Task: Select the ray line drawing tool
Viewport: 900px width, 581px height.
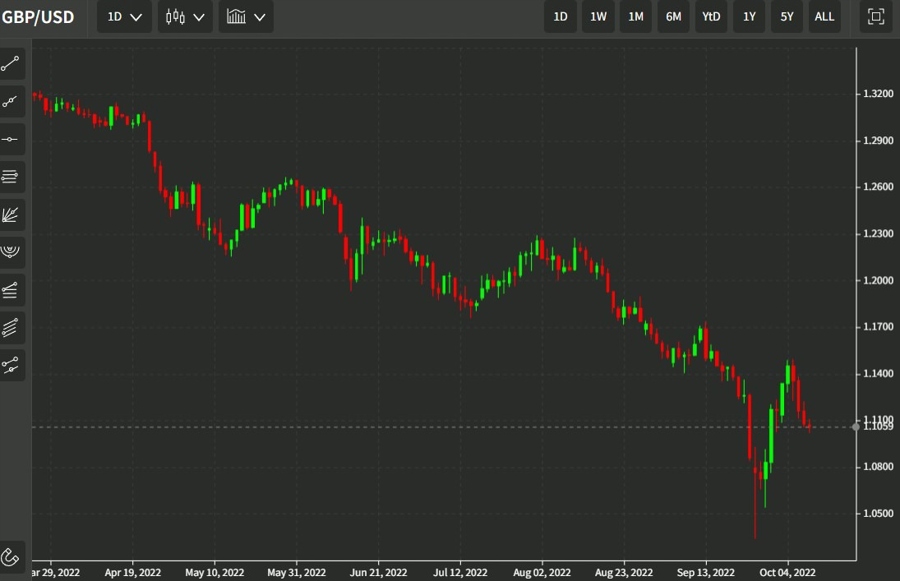Action: (11, 102)
